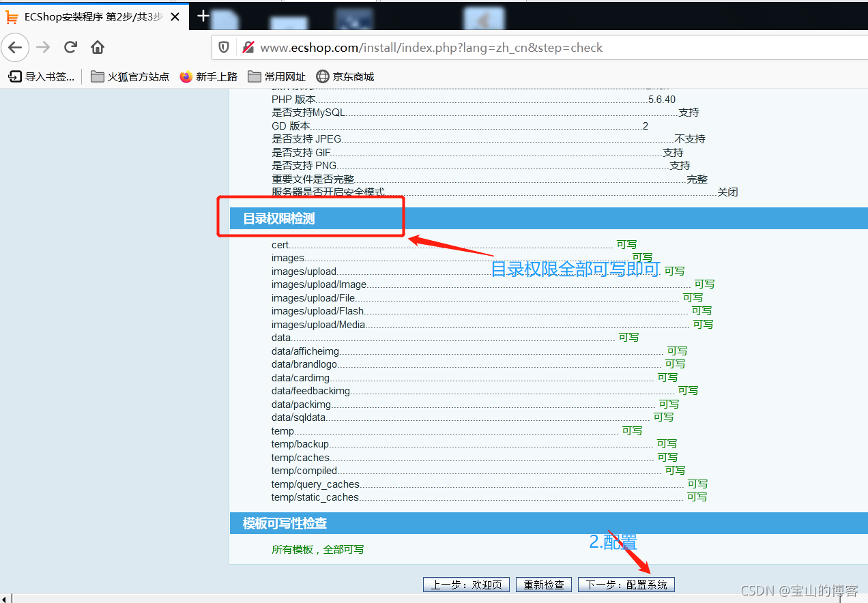The height and width of the screenshot is (603, 868).
Task: Click the URL address bar field
Action: pos(478,48)
